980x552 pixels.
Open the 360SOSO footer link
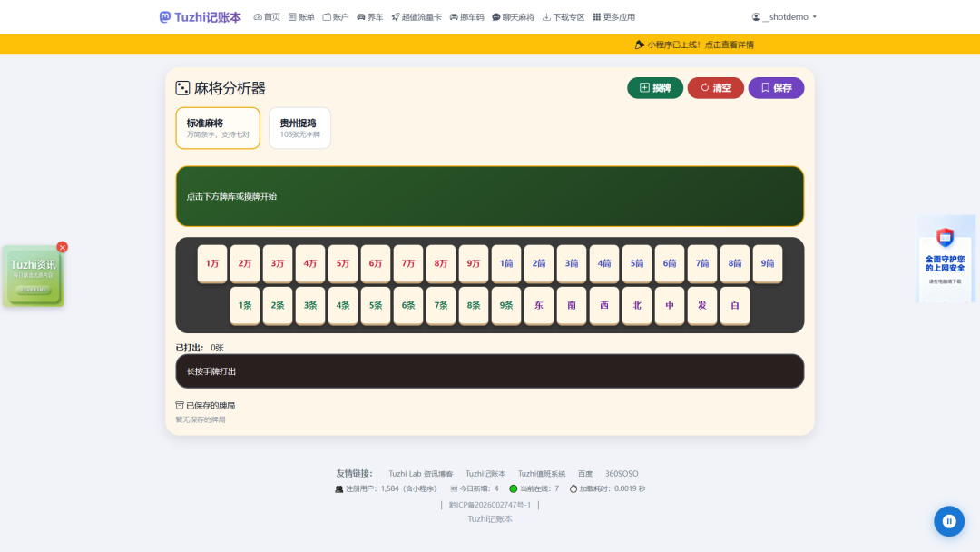click(622, 474)
